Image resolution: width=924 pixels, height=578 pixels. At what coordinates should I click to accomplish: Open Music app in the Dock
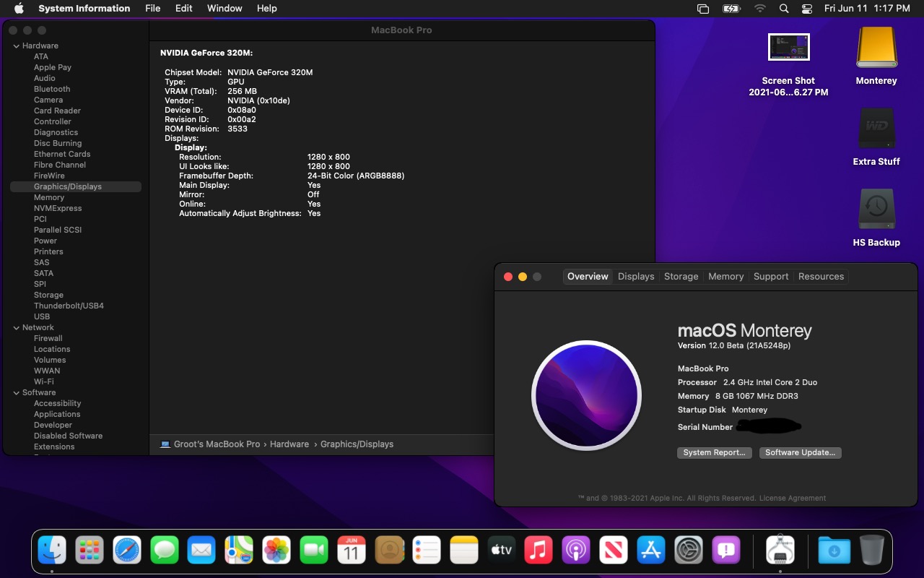(x=539, y=551)
